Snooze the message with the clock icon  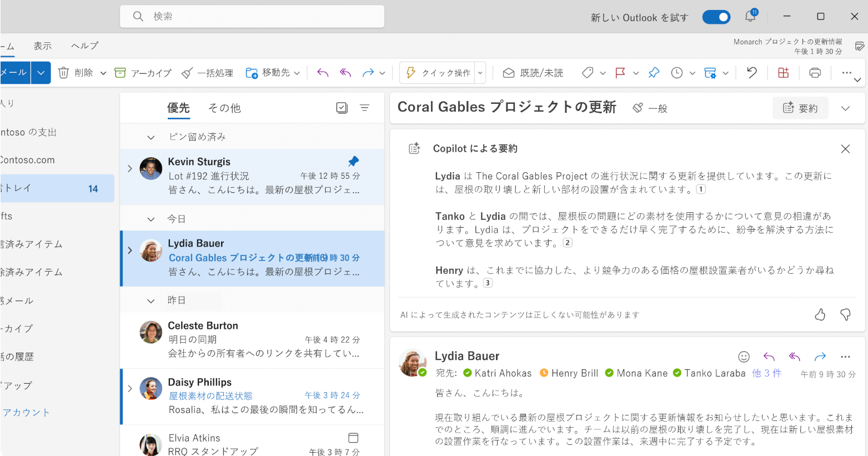(676, 73)
